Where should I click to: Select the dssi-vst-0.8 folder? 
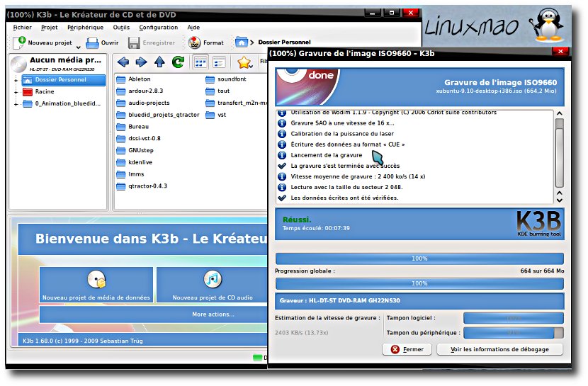pos(138,138)
